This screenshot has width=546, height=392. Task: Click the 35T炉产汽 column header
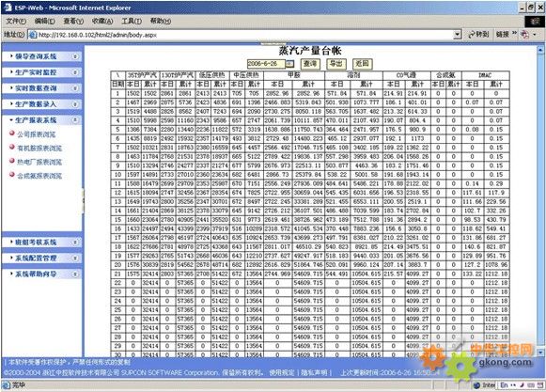pyautogui.click(x=142, y=75)
